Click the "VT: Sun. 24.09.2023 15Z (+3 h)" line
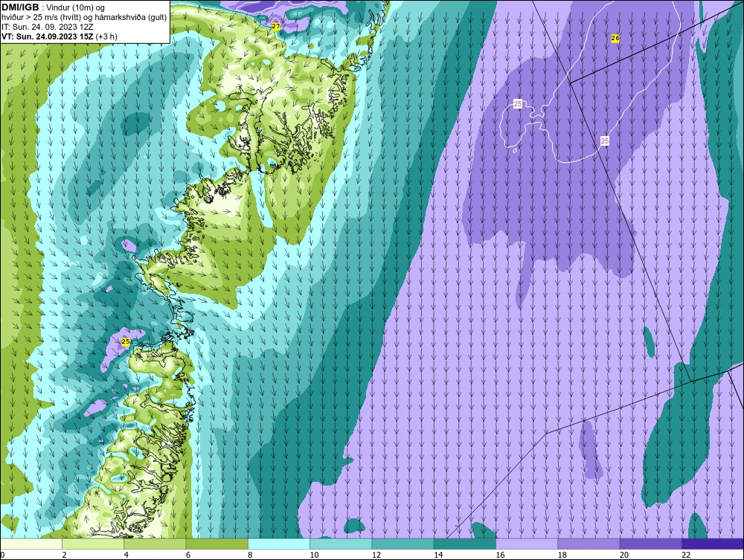The height and width of the screenshot is (560, 744). coord(60,36)
